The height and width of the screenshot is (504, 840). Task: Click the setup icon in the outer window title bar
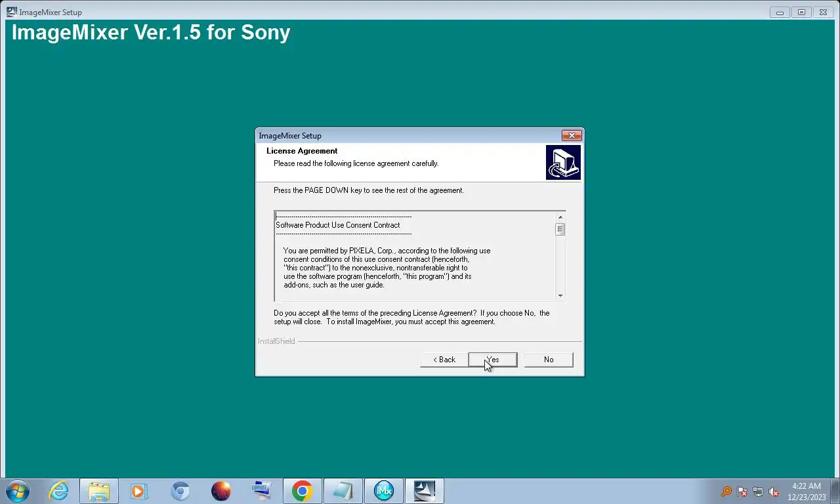tap(12, 12)
